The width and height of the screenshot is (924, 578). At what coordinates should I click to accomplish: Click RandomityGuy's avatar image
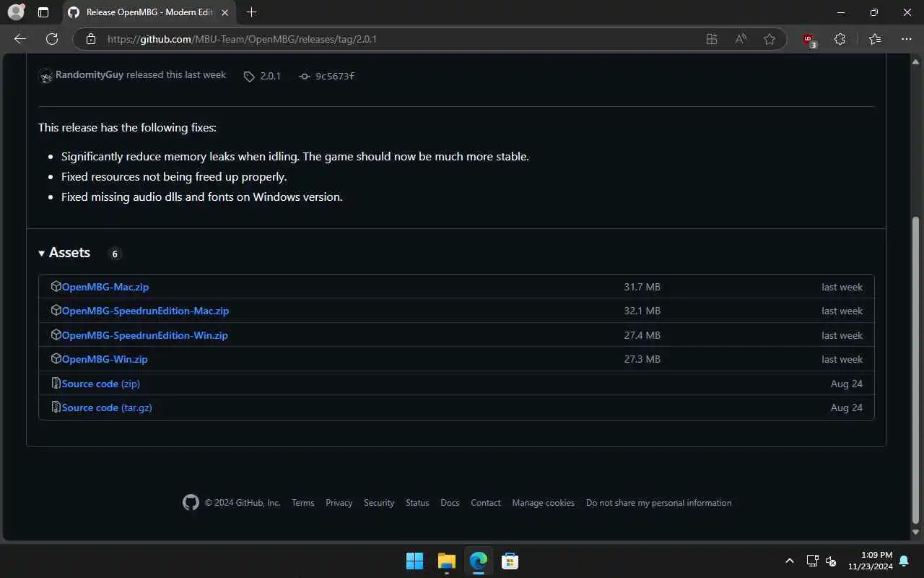tap(45, 76)
